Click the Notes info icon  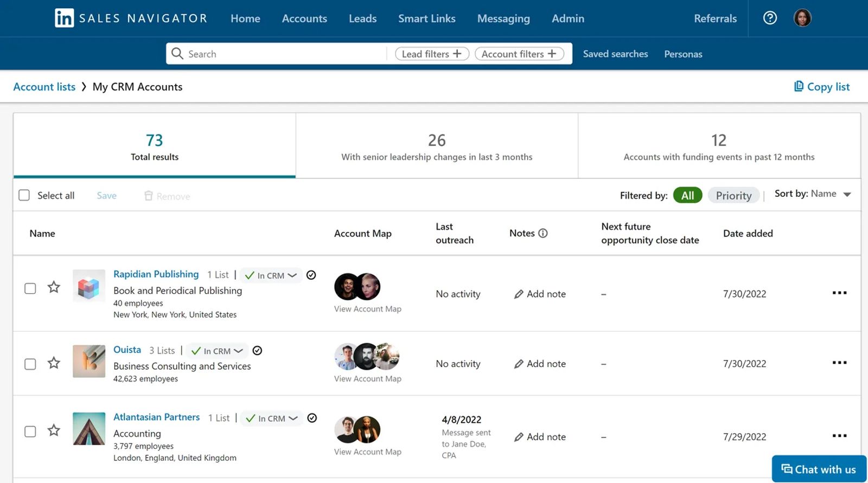pos(542,233)
